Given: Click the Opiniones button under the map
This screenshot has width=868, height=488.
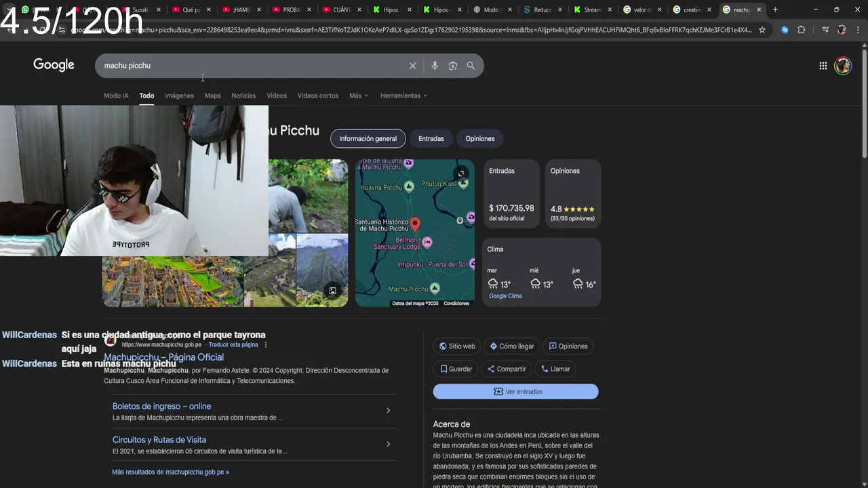Looking at the screenshot, I should coord(568,346).
